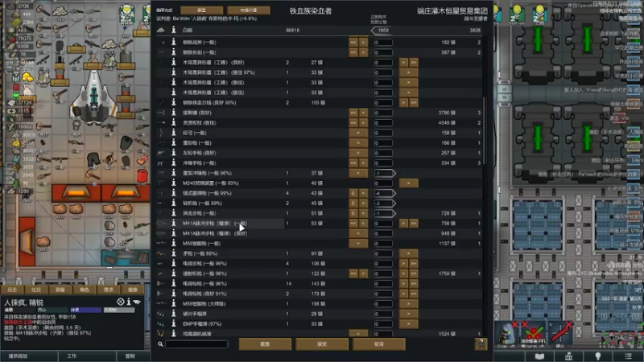Click the trade dialog search input field

pyautogui.click(x=196, y=344)
